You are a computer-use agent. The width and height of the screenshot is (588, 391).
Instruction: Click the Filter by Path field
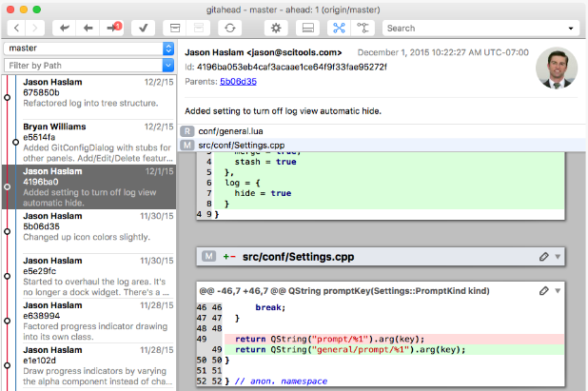coord(88,65)
